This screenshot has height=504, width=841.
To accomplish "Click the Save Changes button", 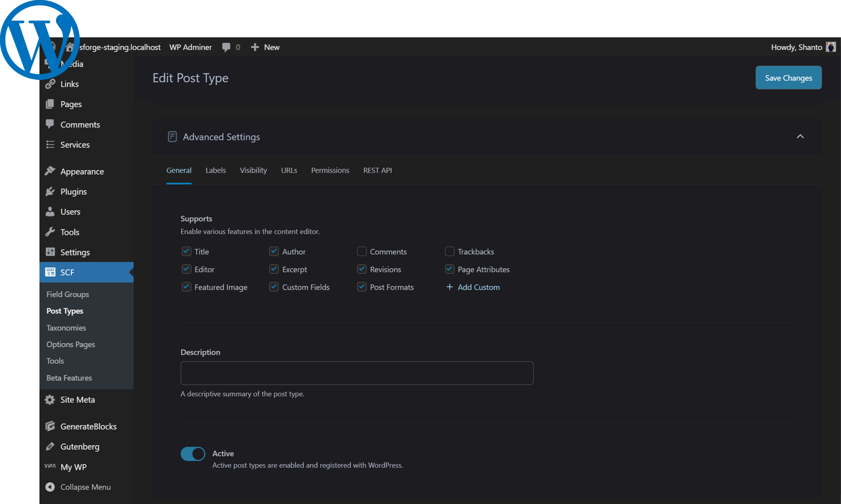I will [x=788, y=78].
